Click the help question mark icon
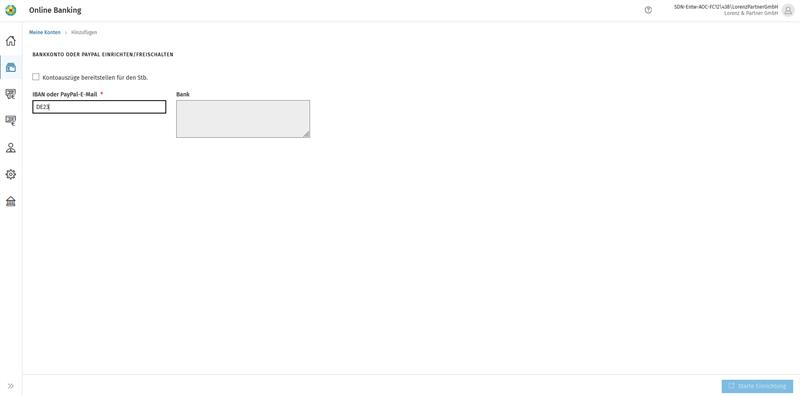The width and height of the screenshot is (800, 397). (648, 10)
